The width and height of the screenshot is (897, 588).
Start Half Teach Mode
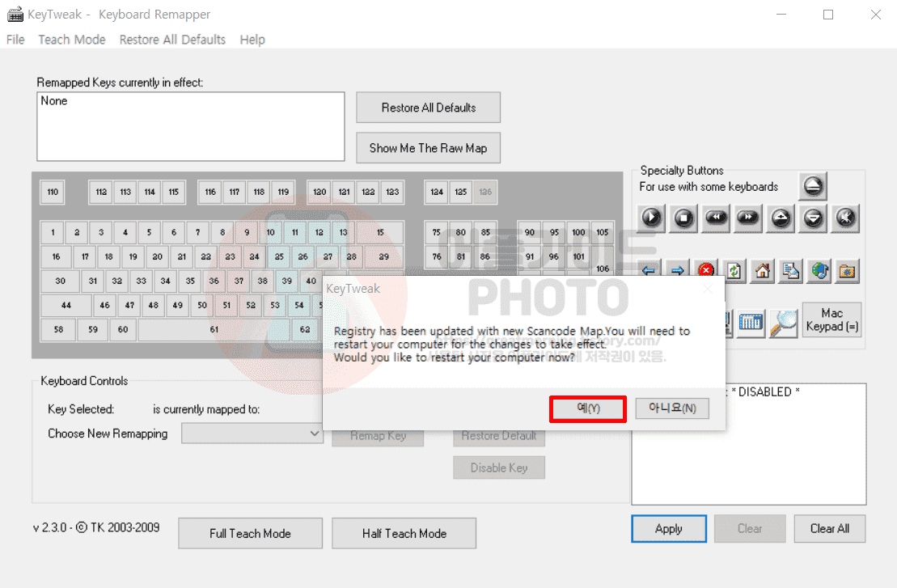coord(404,533)
